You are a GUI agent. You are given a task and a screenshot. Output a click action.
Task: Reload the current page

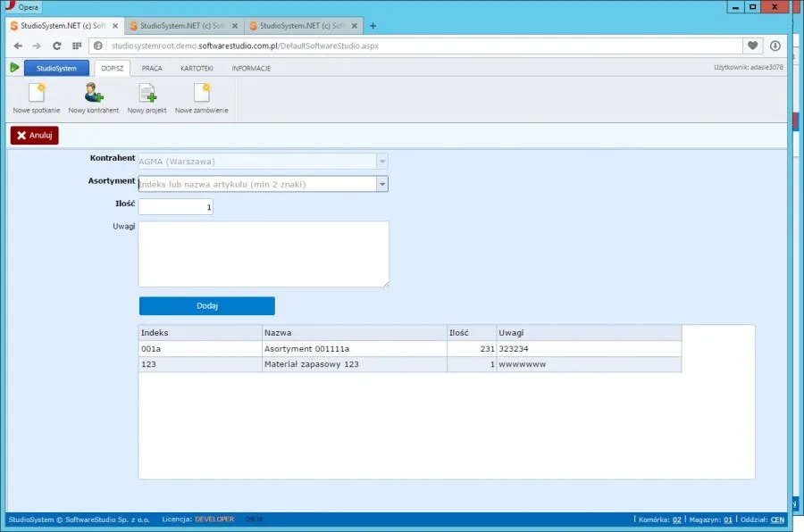(x=57, y=46)
